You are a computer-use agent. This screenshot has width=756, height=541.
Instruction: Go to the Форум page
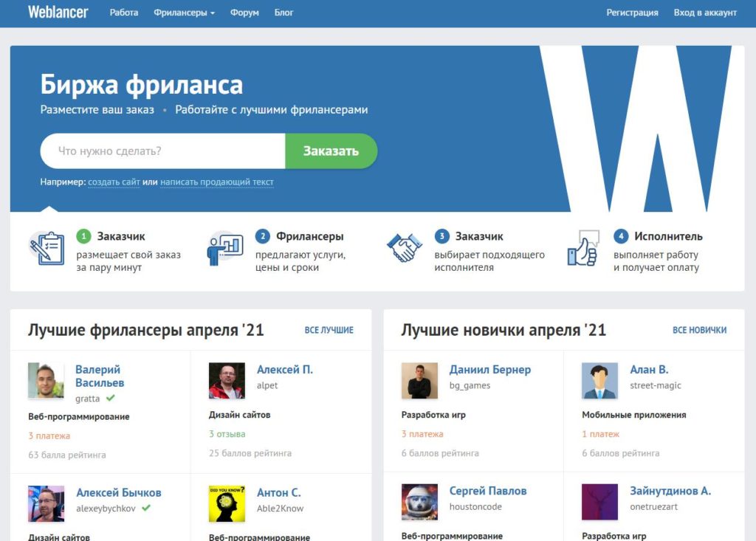point(244,13)
